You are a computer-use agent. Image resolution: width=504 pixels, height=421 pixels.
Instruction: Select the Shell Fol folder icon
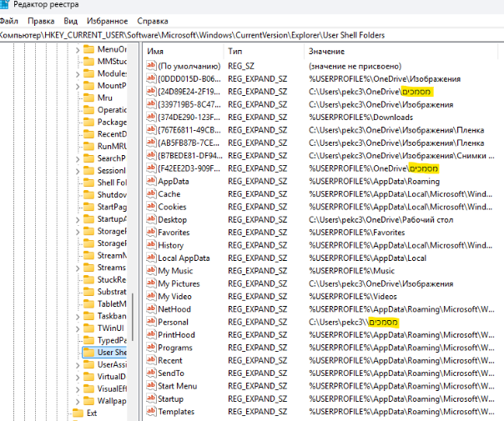[x=88, y=183]
